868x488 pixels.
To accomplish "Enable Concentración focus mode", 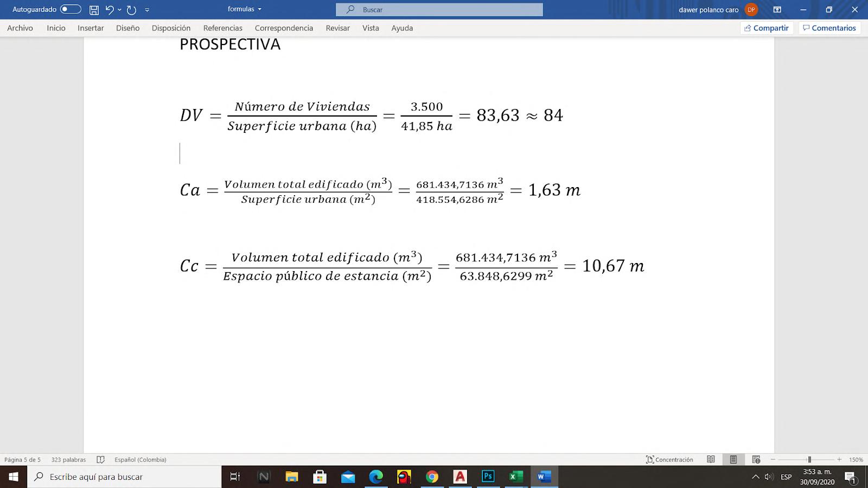I will [x=669, y=460].
